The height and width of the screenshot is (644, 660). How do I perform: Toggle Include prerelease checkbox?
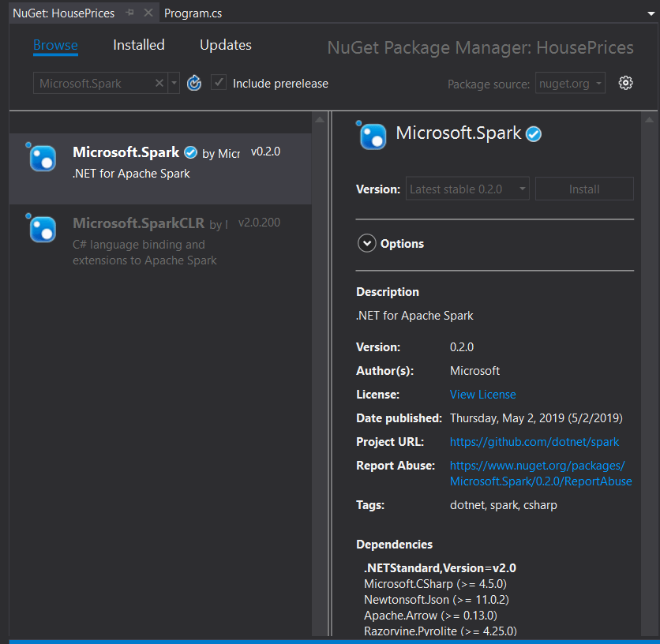pos(219,83)
